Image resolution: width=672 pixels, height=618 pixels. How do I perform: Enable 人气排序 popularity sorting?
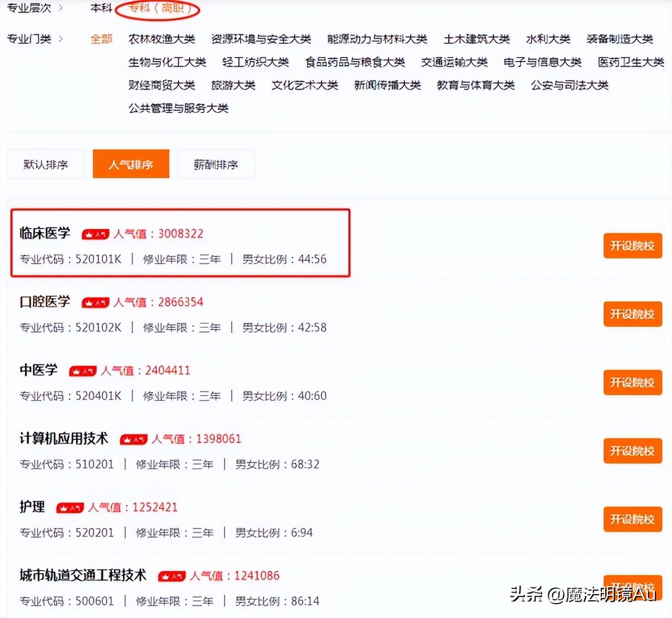tap(131, 164)
